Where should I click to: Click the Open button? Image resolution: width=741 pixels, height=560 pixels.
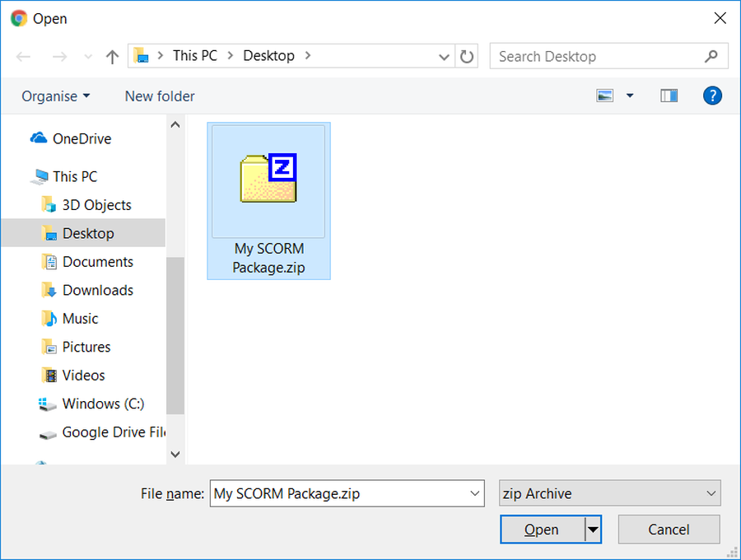(542, 530)
